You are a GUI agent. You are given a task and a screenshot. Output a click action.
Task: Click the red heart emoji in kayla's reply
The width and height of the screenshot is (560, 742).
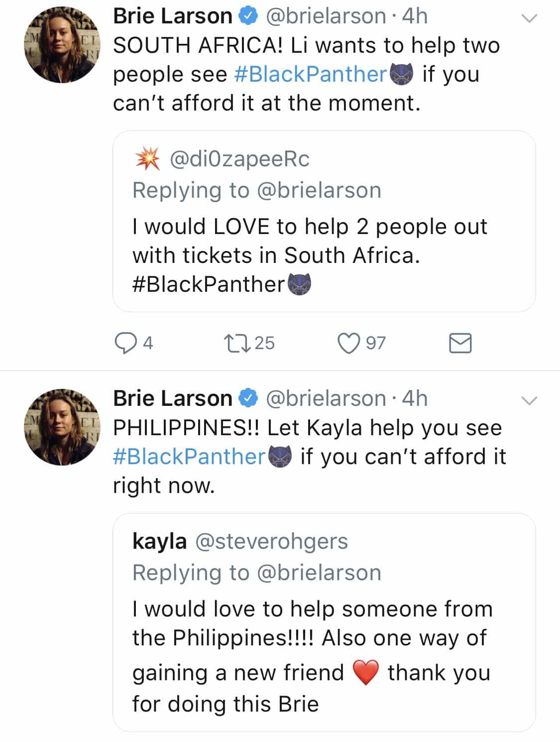click(366, 673)
